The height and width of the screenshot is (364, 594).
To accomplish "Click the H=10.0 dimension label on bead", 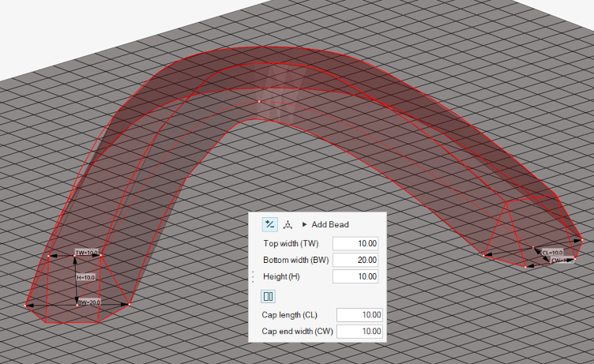I will (85, 278).
